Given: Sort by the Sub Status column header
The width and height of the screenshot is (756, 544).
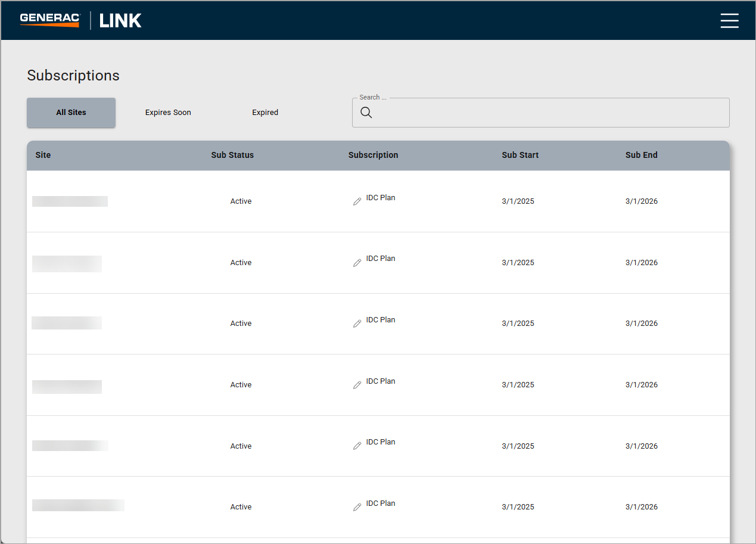Looking at the screenshot, I should (x=232, y=155).
